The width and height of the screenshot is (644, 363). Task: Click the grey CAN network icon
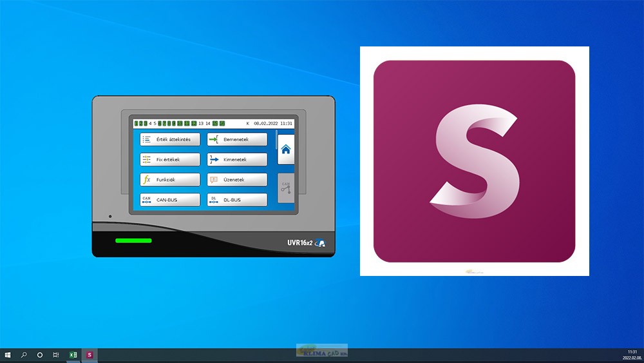click(286, 188)
